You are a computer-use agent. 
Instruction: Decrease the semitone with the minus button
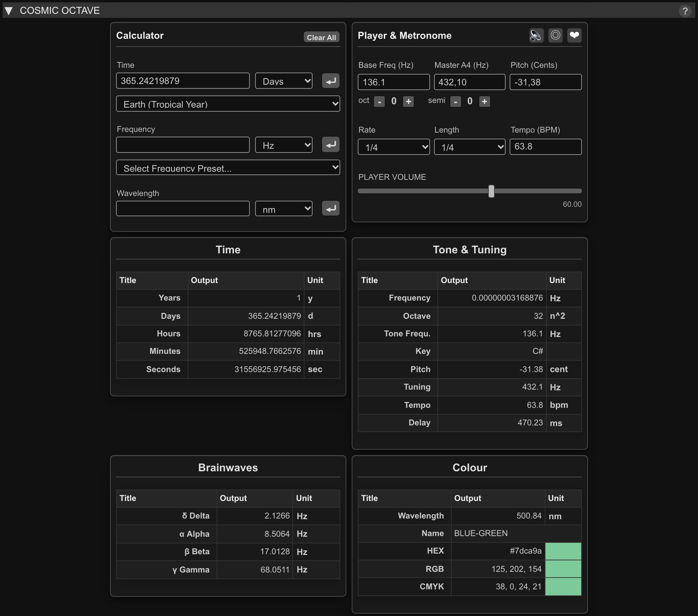point(456,101)
